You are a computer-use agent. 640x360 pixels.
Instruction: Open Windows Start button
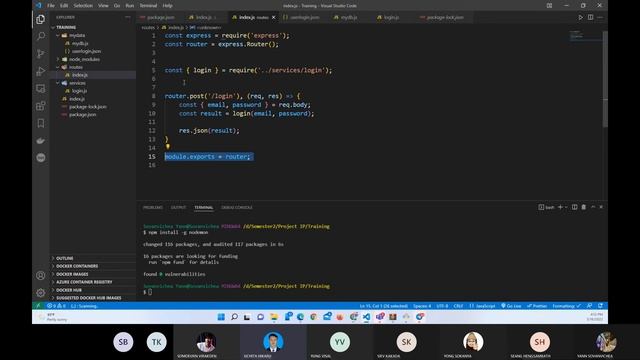(x=221, y=317)
